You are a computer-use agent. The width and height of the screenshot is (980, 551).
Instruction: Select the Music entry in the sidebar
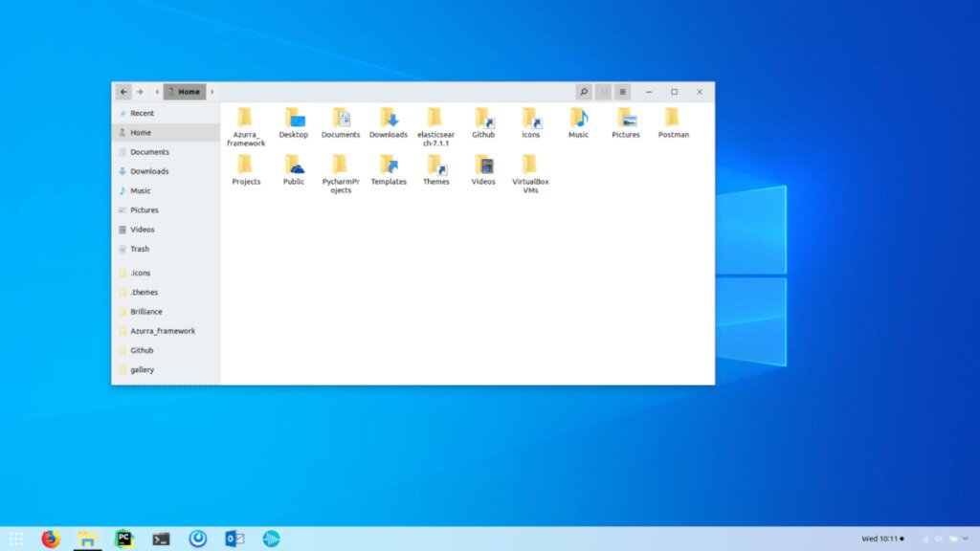(x=138, y=190)
